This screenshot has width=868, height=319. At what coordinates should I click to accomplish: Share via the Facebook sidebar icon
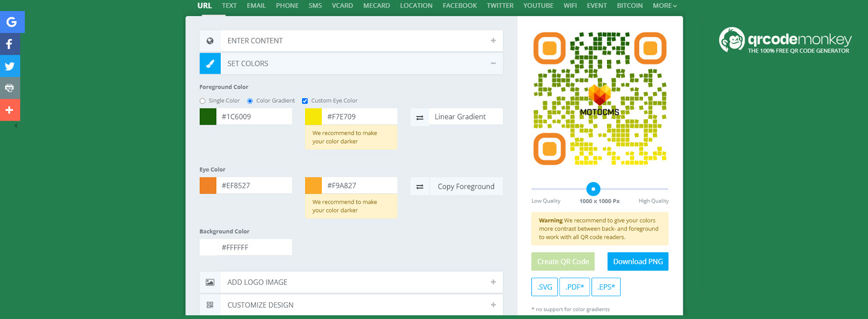10,44
